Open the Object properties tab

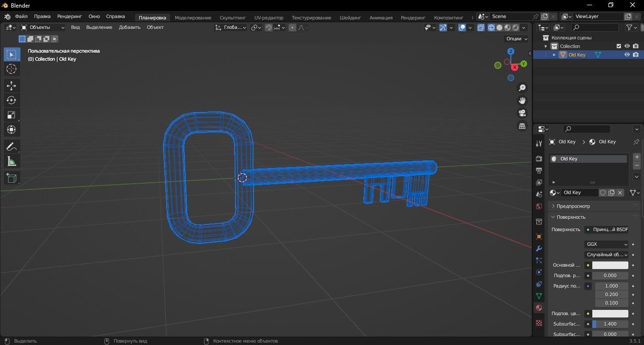pos(539,237)
